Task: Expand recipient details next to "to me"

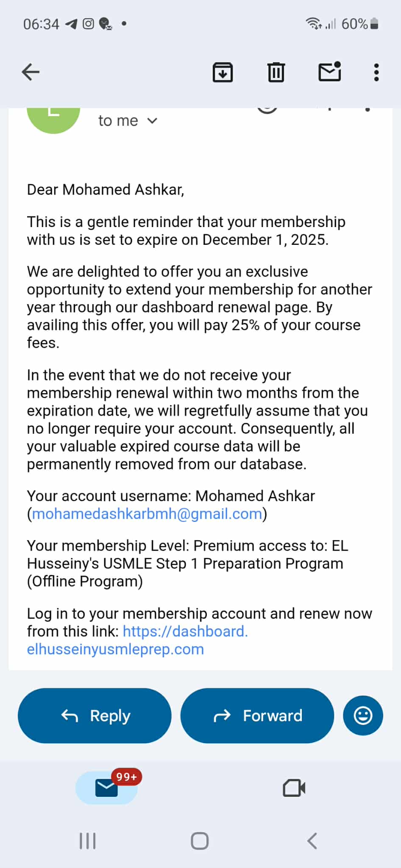Action: click(152, 121)
